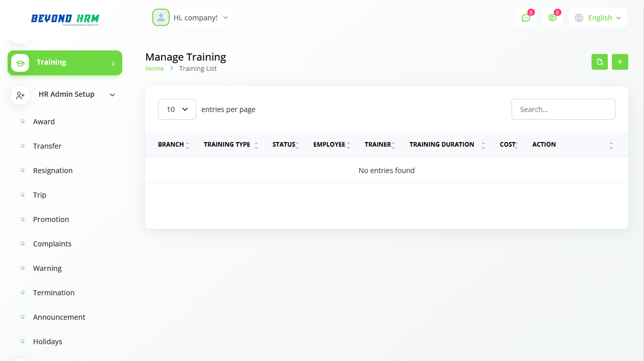Image resolution: width=644 pixels, height=361 pixels.
Task: Click the HR Admin Setup person icon
Action: (20, 95)
